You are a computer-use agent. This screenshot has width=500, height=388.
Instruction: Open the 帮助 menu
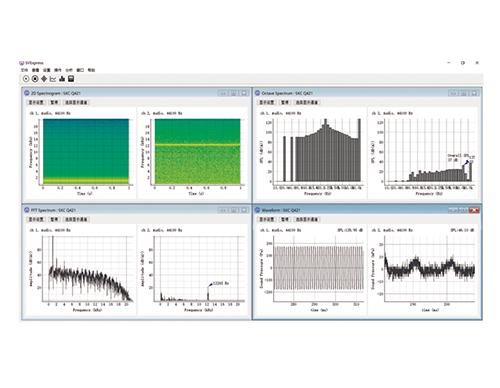(91, 70)
